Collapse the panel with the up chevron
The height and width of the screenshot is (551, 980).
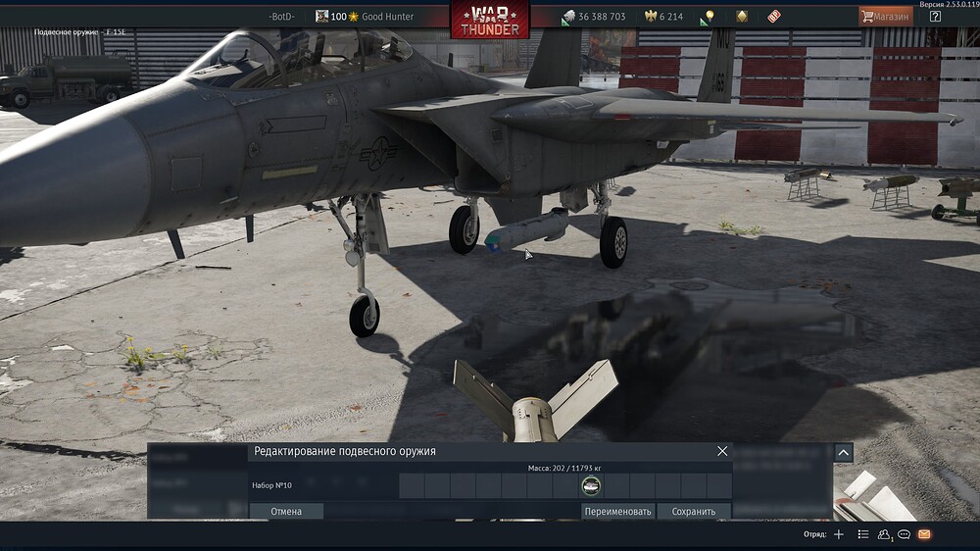(844, 453)
